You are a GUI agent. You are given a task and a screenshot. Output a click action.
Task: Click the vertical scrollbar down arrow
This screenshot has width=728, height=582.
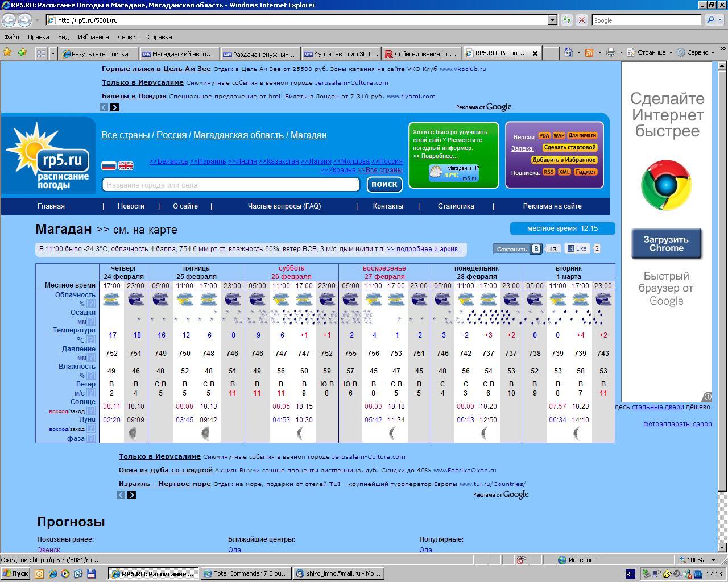(723, 550)
